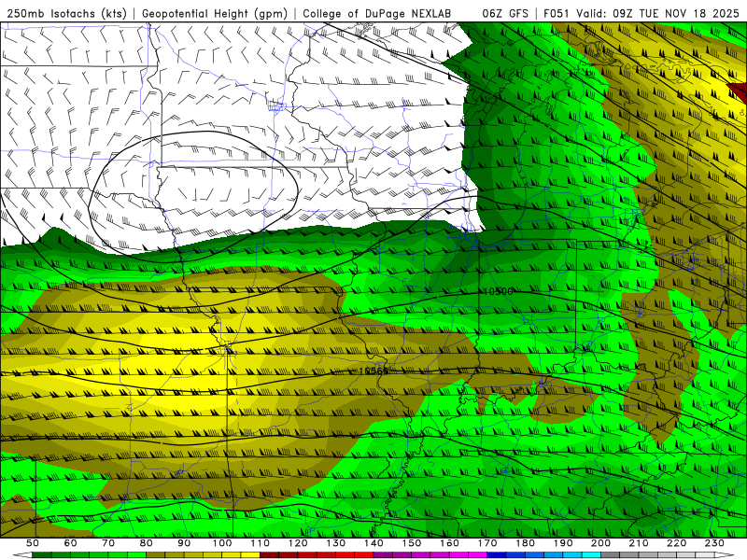Click the '250mb Isotachs (kts)' title text
747x560 pixels.
click(x=66, y=13)
